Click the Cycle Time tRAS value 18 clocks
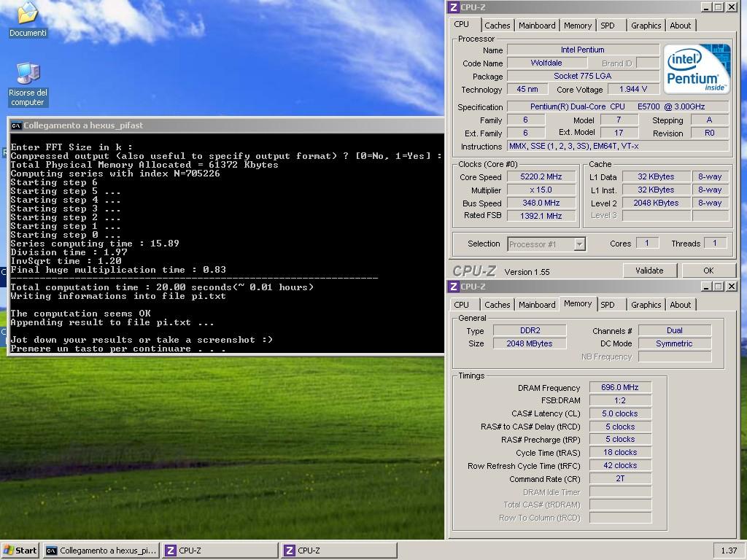747x560 pixels. click(x=620, y=452)
